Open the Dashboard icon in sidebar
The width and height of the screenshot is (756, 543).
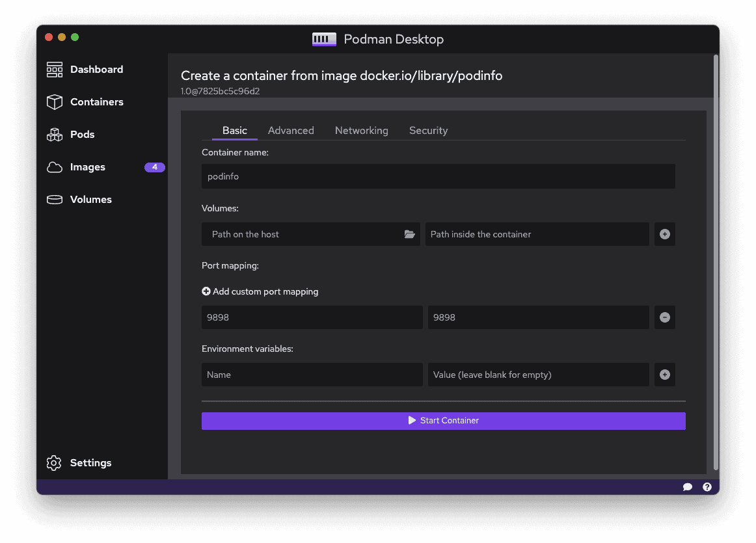[55, 70]
